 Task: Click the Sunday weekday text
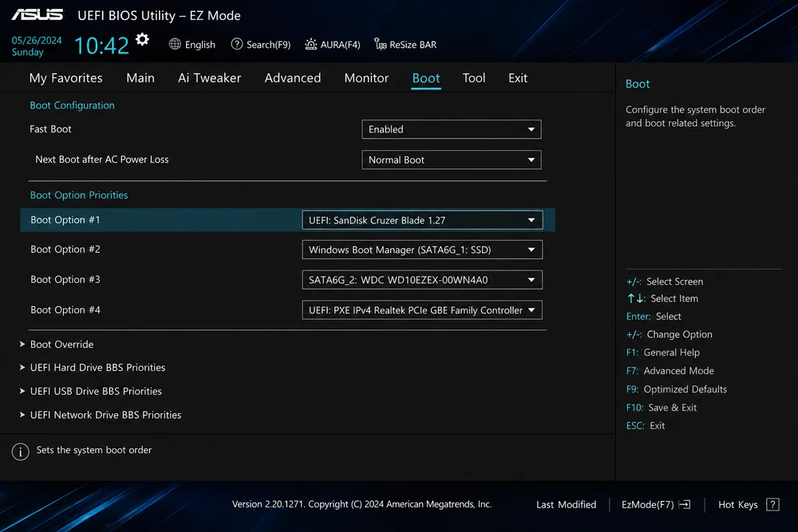click(x=27, y=53)
